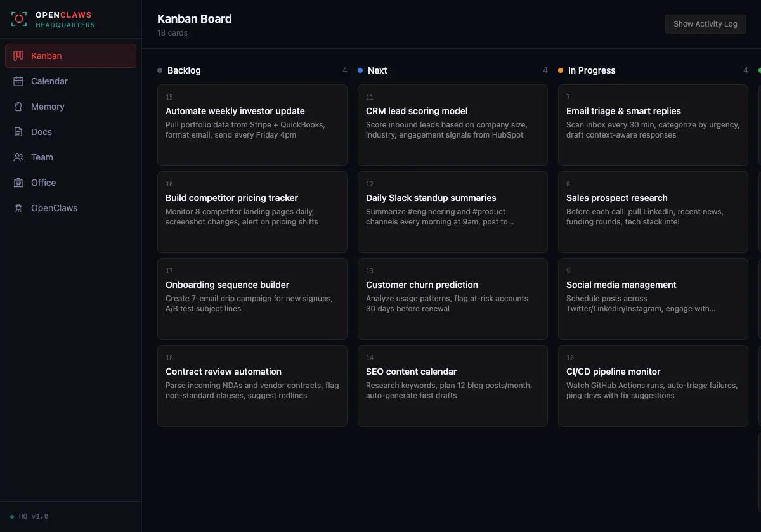Open the Team page

(70, 157)
